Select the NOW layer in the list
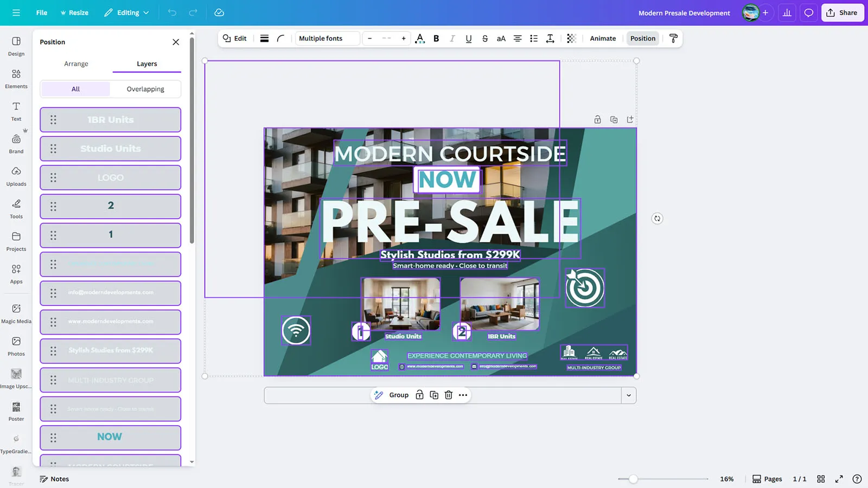Viewport: 868px width, 488px height. pos(110,437)
